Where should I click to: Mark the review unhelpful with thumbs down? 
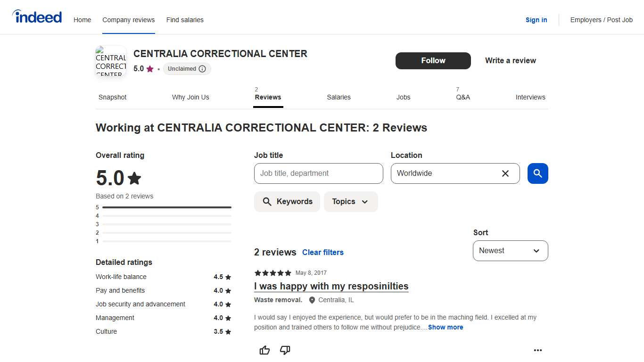(285, 350)
